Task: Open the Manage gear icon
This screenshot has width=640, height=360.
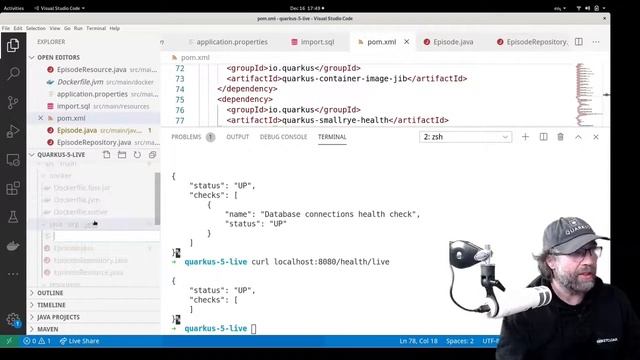Action: [x=13, y=320]
